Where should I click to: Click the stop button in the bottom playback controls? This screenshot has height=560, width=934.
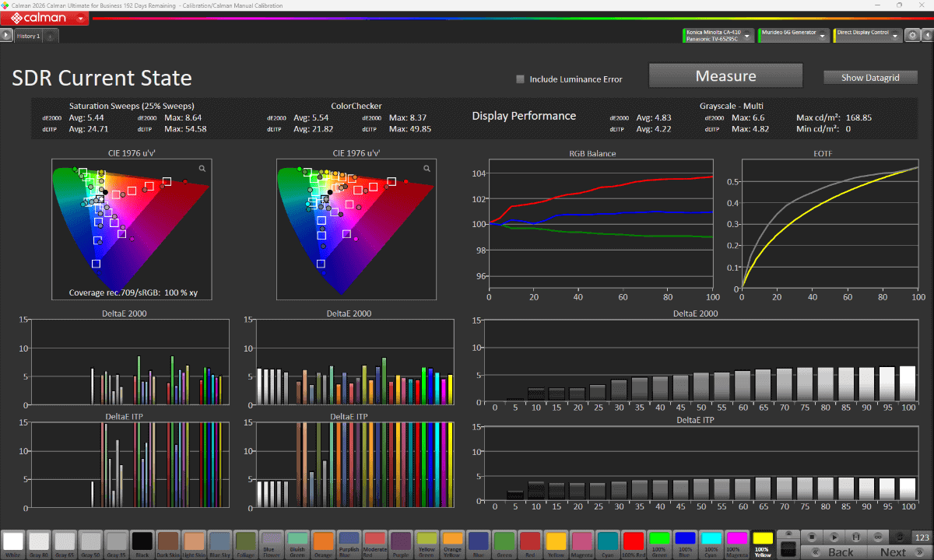coord(811,537)
